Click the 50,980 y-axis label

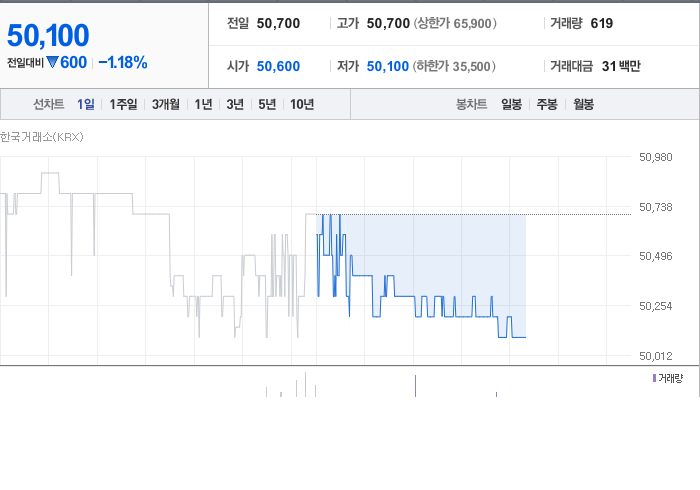655,157
